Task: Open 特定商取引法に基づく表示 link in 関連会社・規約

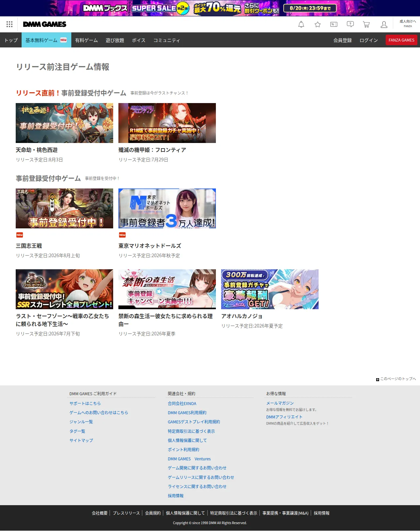Action: (191, 431)
